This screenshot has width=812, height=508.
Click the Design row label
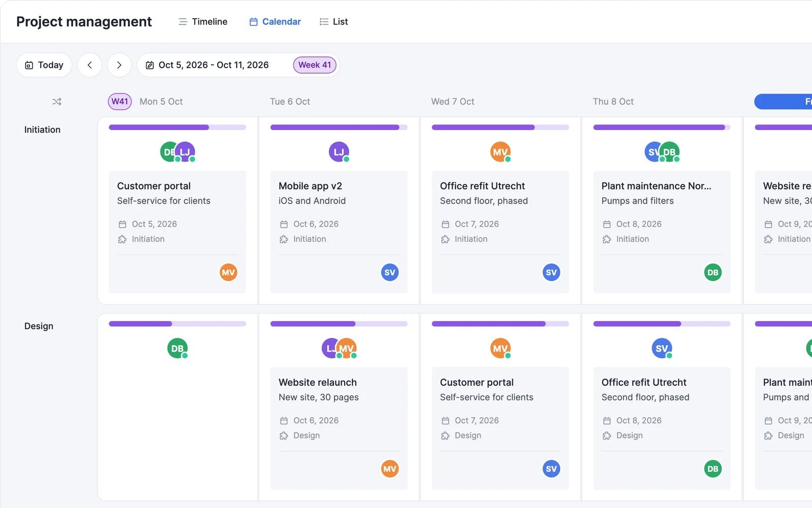click(x=39, y=326)
